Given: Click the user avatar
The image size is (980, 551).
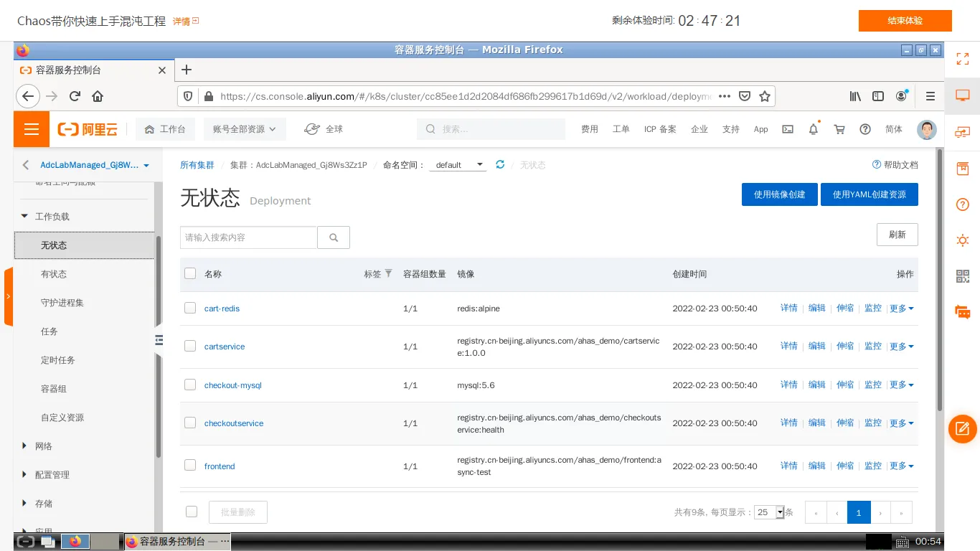Looking at the screenshot, I should 927,129.
